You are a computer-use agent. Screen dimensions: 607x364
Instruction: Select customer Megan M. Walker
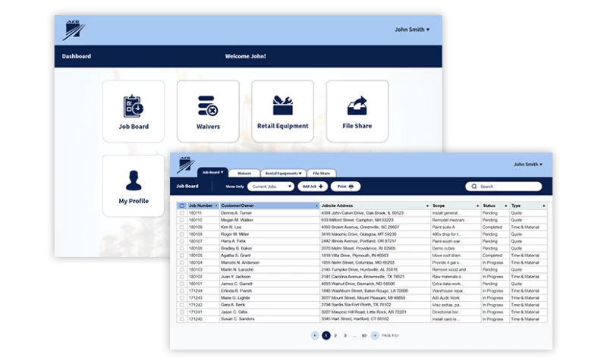(237, 220)
